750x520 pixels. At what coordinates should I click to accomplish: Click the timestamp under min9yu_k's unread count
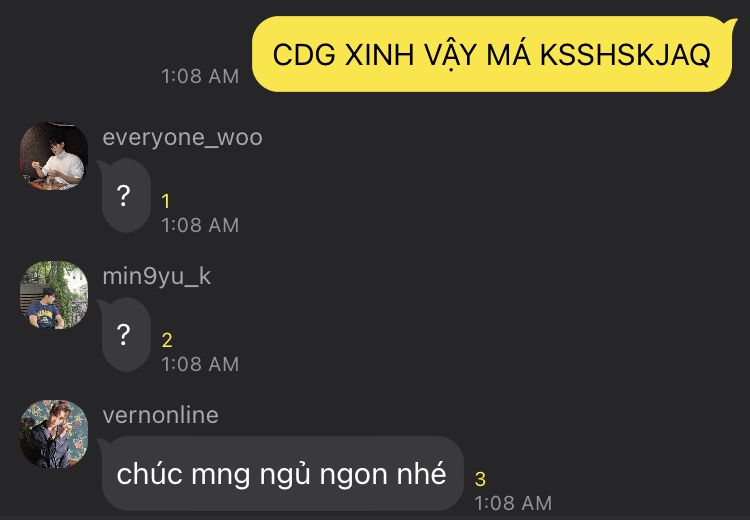point(200,365)
